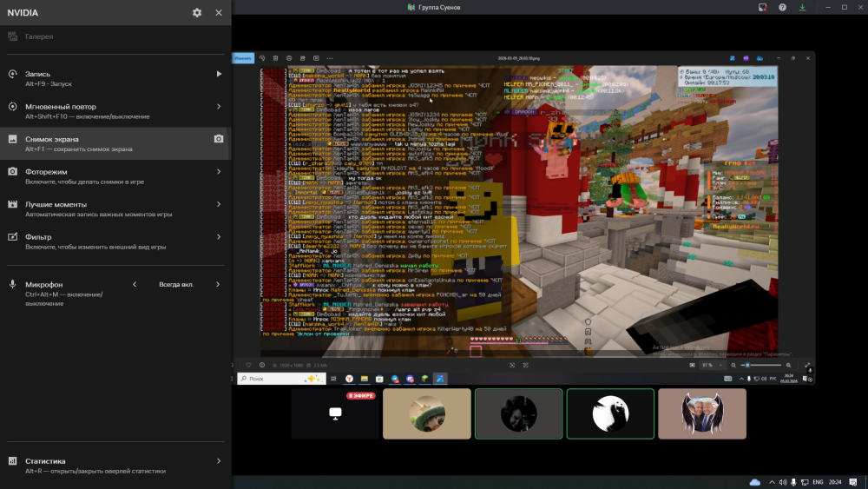The width and height of the screenshot is (868, 489).
Task: Click the Мгновенный повтор icon
Action: click(x=13, y=106)
